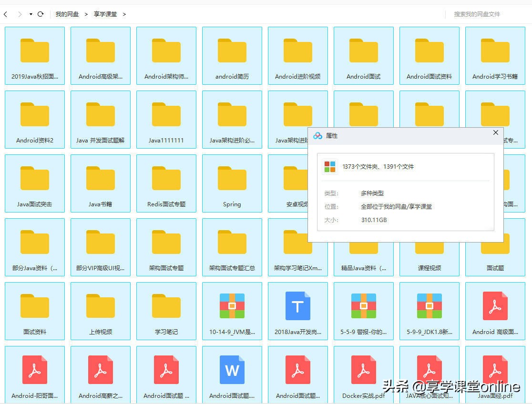Select the Android高薪之... PDF file
The height and width of the screenshot is (405, 532).
[x=101, y=375]
